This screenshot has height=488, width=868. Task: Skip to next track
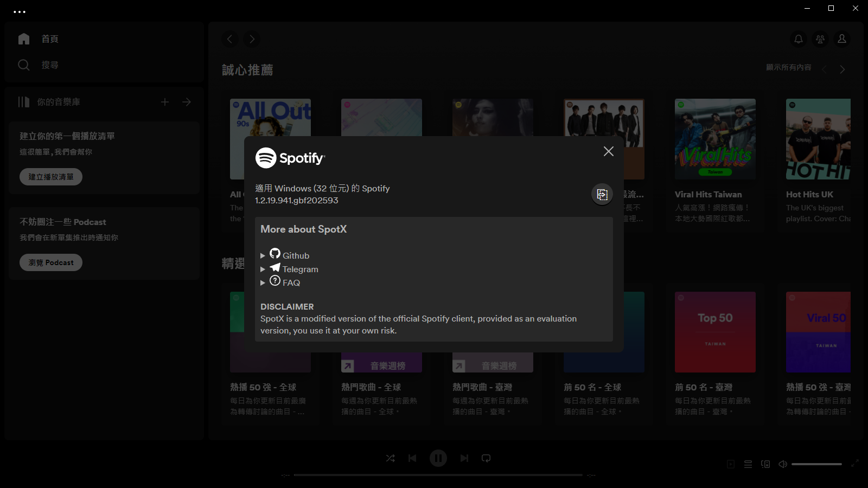[464, 458]
